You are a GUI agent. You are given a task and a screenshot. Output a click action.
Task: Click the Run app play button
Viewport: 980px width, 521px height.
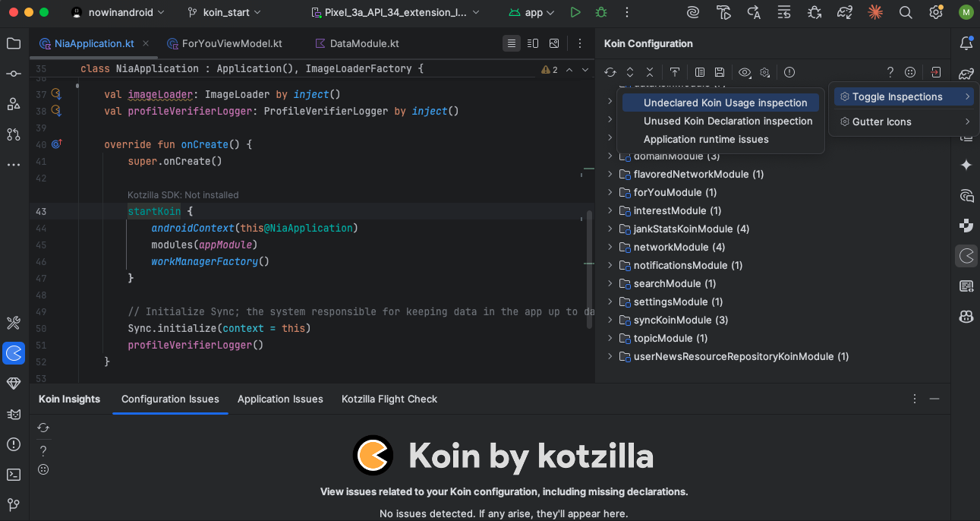[575, 12]
